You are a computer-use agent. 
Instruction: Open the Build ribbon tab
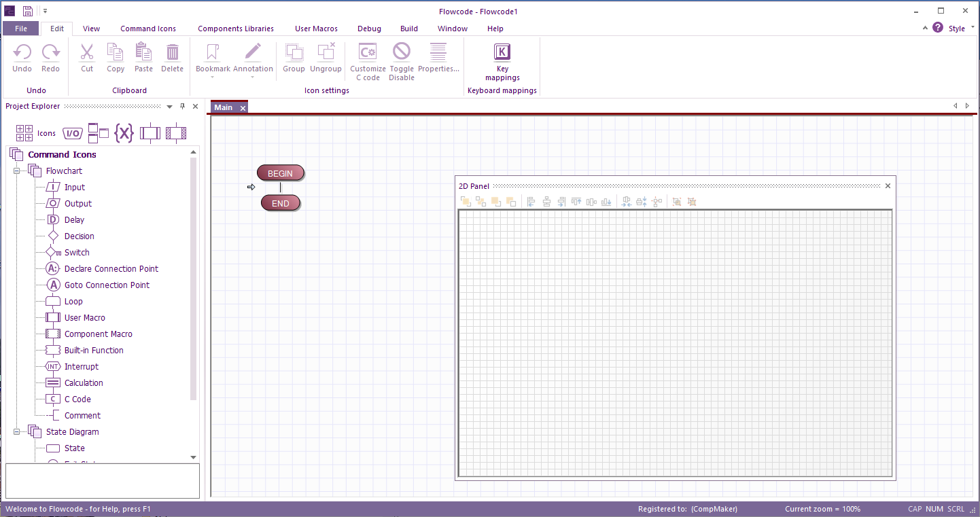(x=409, y=29)
